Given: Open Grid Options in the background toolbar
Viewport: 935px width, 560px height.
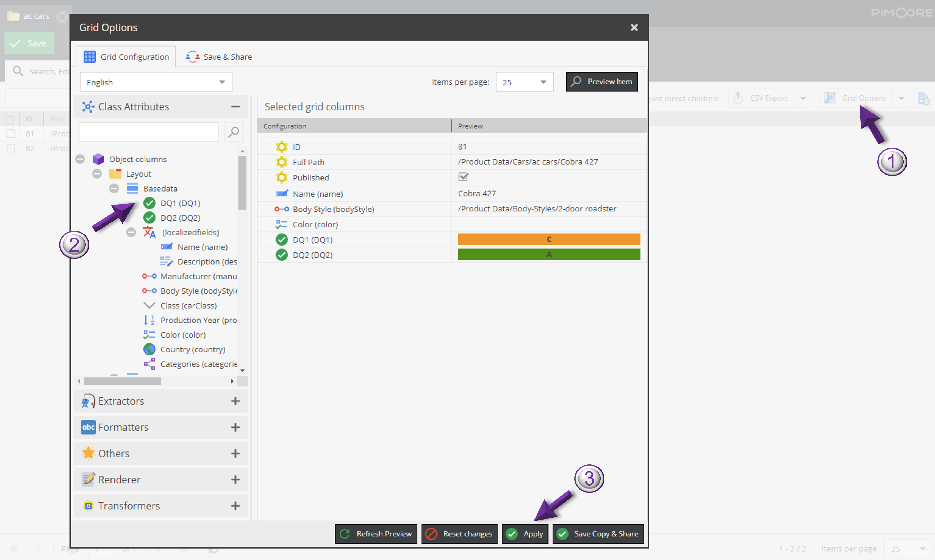Looking at the screenshot, I should tap(856, 98).
